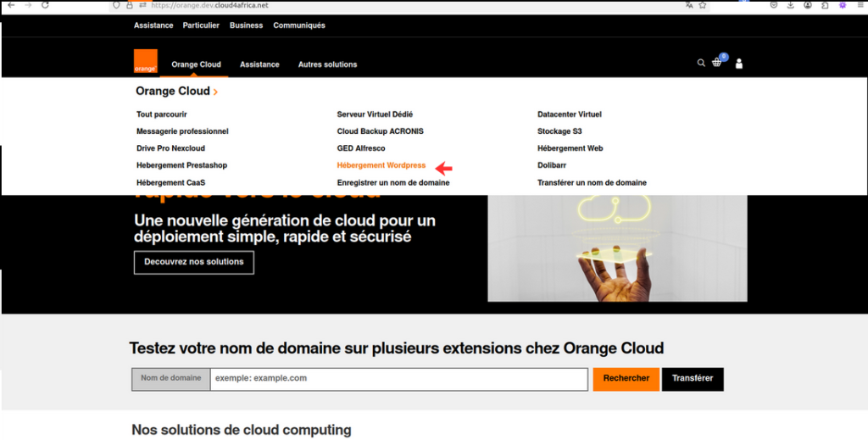Viewport: 868px width, 440px height.
Task: Open the site search magnifier icon
Action: (x=700, y=63)
